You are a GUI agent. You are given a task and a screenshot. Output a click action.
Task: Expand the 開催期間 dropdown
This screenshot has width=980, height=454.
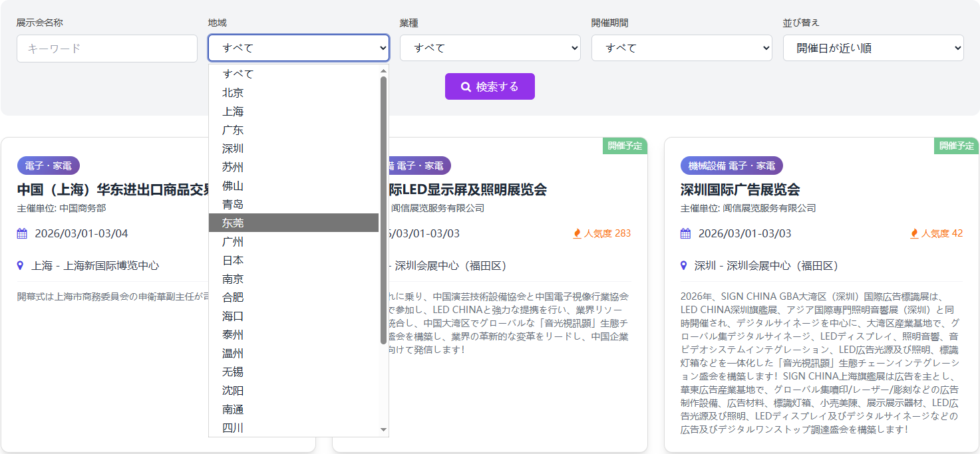pos(681,48)
